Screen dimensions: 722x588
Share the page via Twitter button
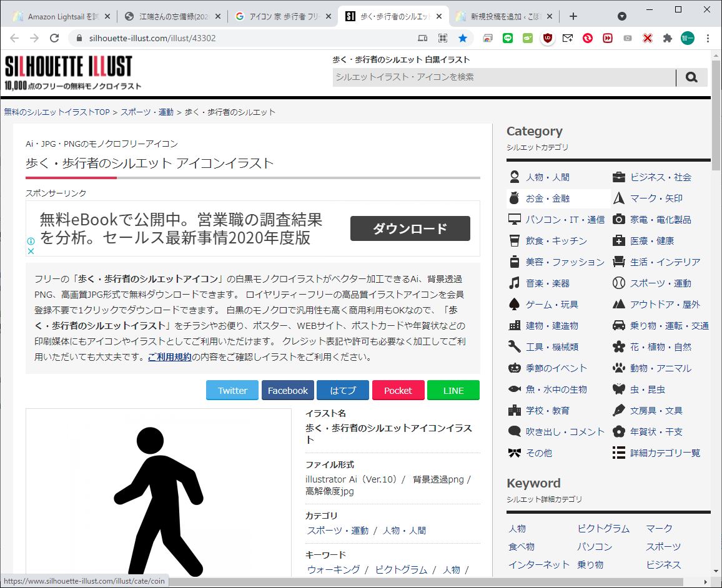[232, 391]
